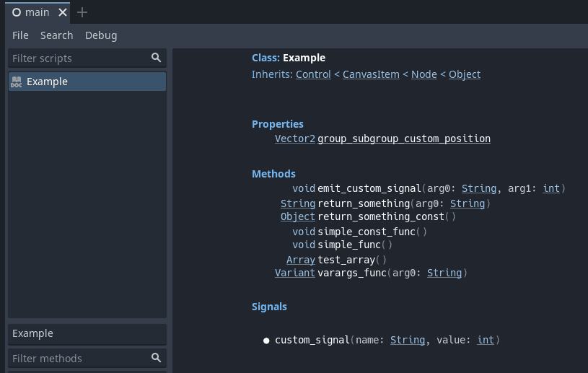Screen dimensions: 588x373
Task: Select Example in the scripts list
Action: (x=87, y=82)
